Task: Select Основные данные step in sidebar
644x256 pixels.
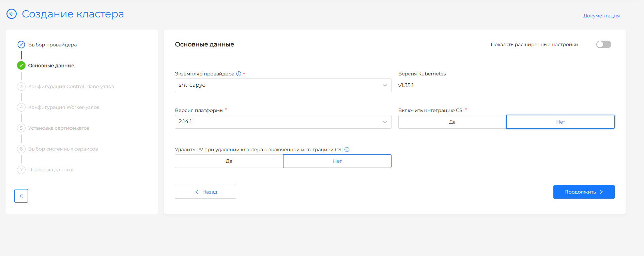Action: [51, 66]
